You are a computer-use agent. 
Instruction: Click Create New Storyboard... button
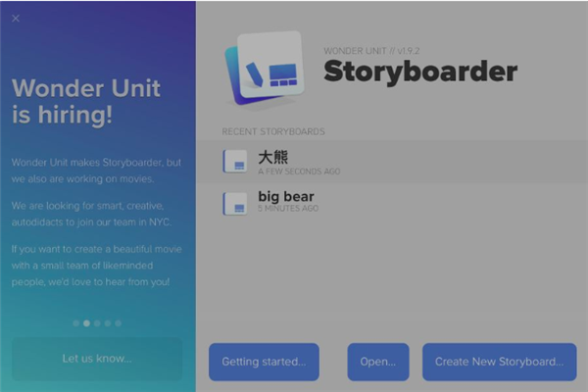point(500,362)
